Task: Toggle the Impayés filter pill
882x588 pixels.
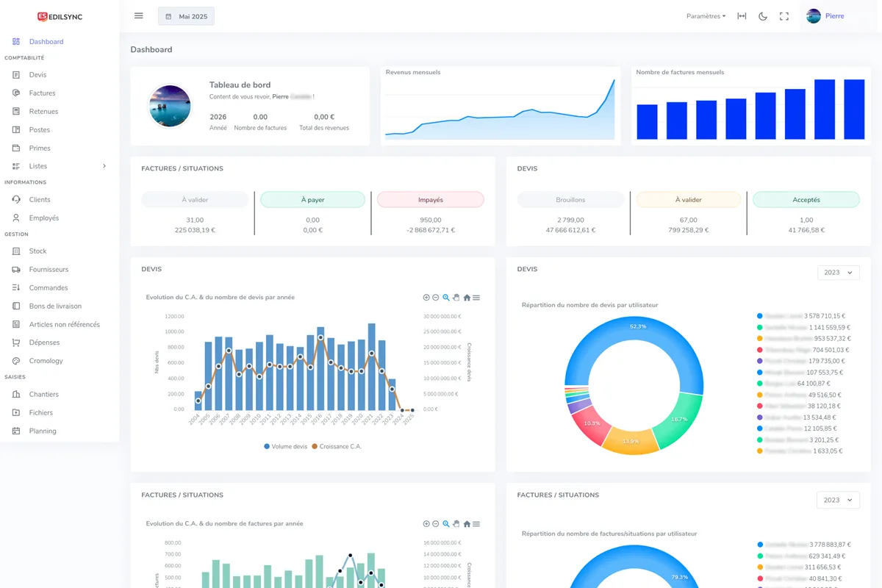Action: [430, 199]
